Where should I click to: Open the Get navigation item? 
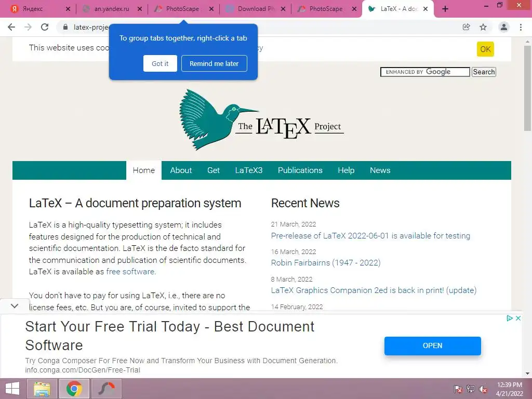point(214,170)
